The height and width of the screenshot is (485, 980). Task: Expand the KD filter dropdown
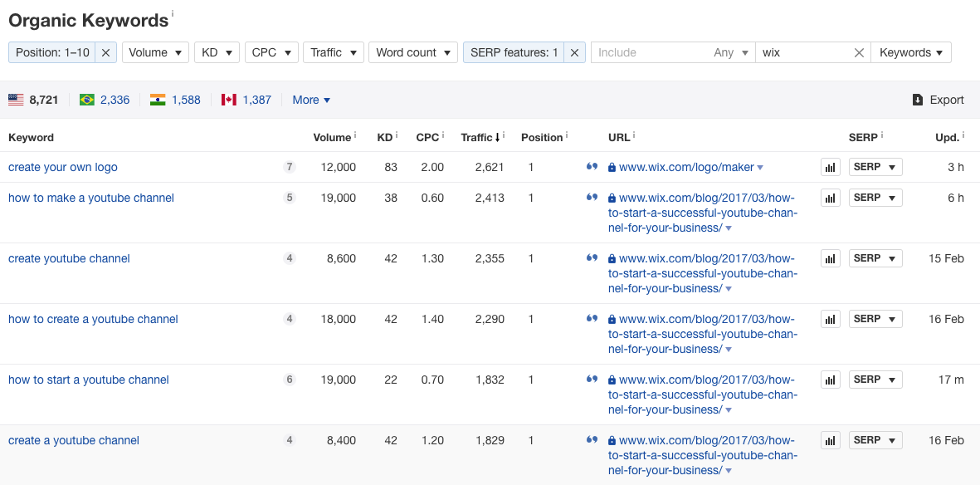pos(217,52)
